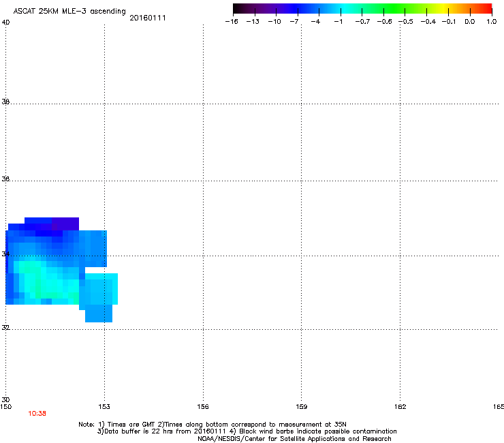
Task: Click the latitude axis label 30
Action: 5,399
